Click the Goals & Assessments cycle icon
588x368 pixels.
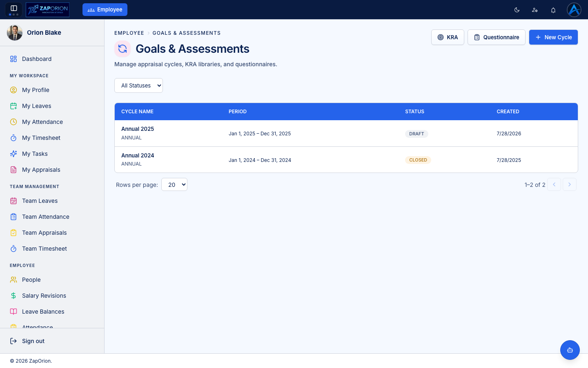(x=122, y=49)
